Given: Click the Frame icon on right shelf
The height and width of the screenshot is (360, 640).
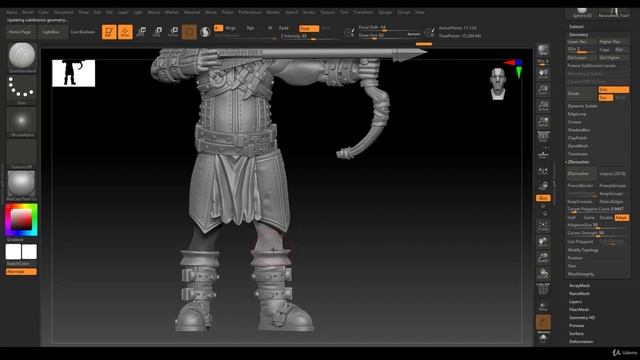Looking at the screenshot, I should [543, 226].
